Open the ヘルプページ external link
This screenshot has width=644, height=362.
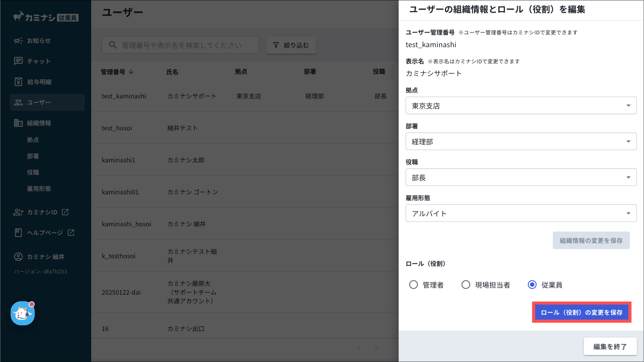click(47, 233)
